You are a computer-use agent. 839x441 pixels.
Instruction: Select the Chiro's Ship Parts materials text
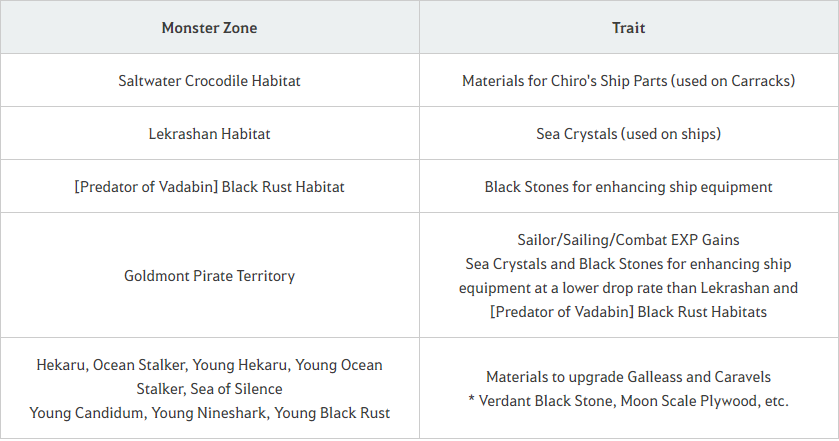(628, 80)
